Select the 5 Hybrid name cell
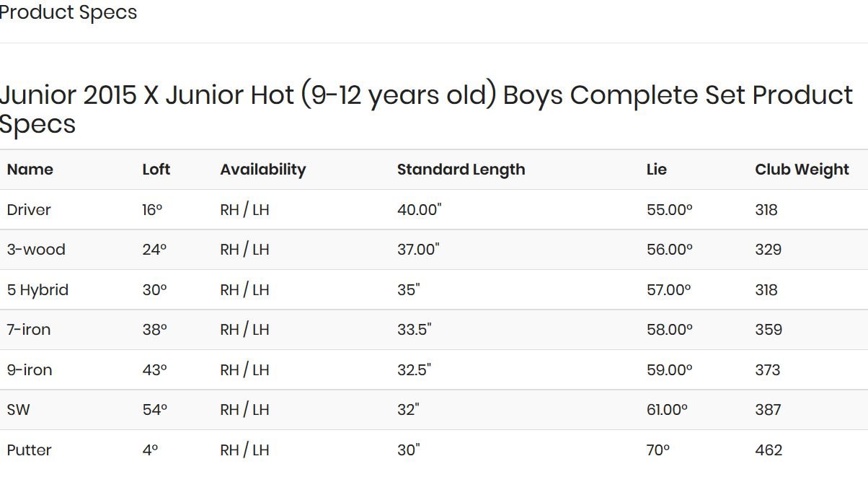 tap(37, 290)
